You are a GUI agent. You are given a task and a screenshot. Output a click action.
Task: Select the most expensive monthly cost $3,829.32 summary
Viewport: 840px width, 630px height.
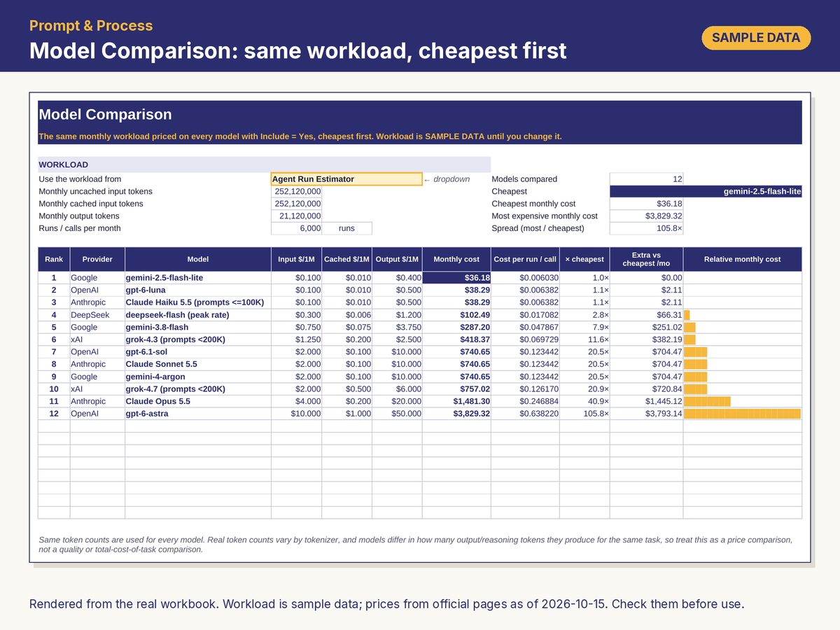[x=646, y=216]
